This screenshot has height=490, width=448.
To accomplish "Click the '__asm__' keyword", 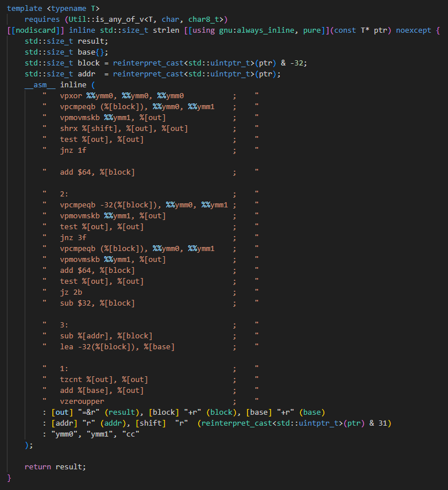I will click(40, 85).
